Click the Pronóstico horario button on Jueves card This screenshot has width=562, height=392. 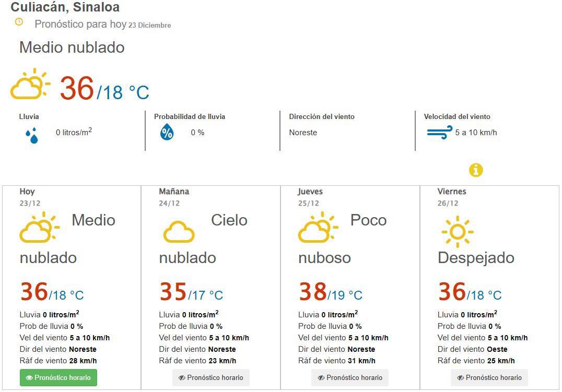(x=349, y=377)
